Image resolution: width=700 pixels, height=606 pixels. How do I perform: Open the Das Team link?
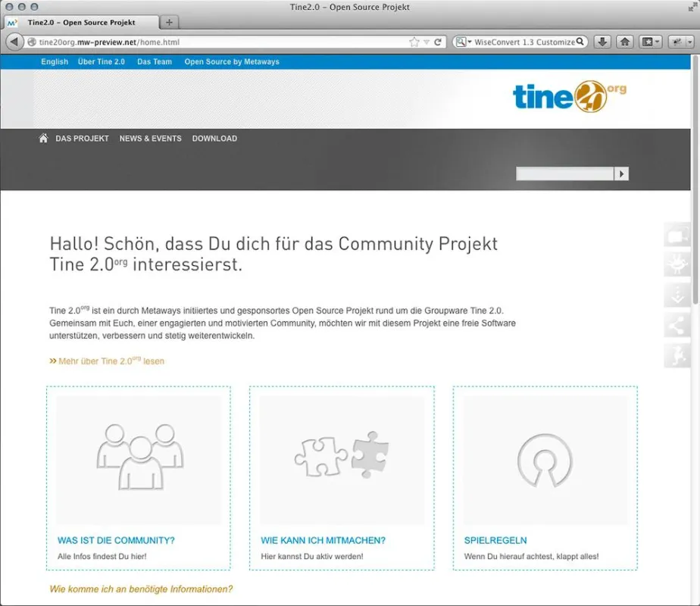[155, 61]
